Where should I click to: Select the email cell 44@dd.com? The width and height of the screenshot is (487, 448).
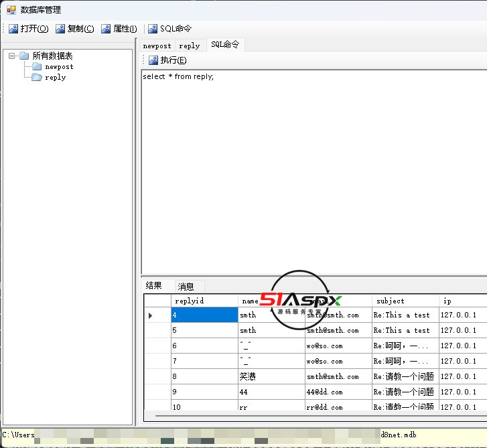point(338,392)
